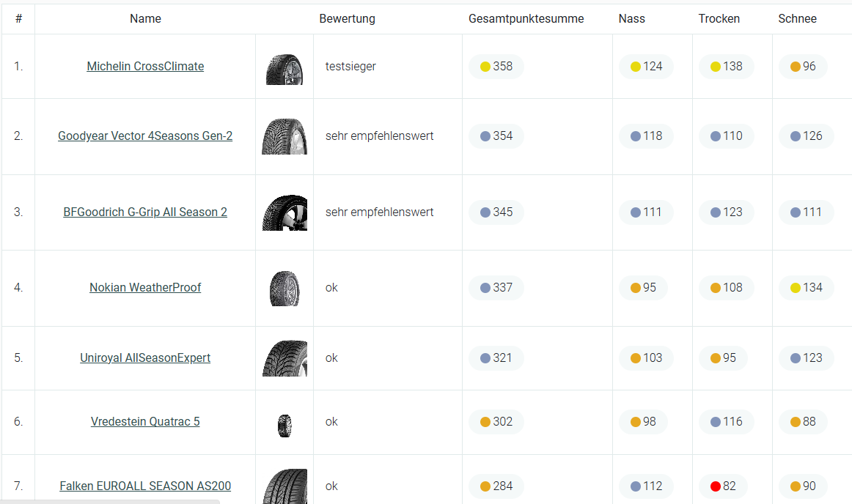Image resolution: width=852 pixels, height=504 pixels.
Task: Click the BFGoodrich G-Grip tire image
Action: [284, 212]
